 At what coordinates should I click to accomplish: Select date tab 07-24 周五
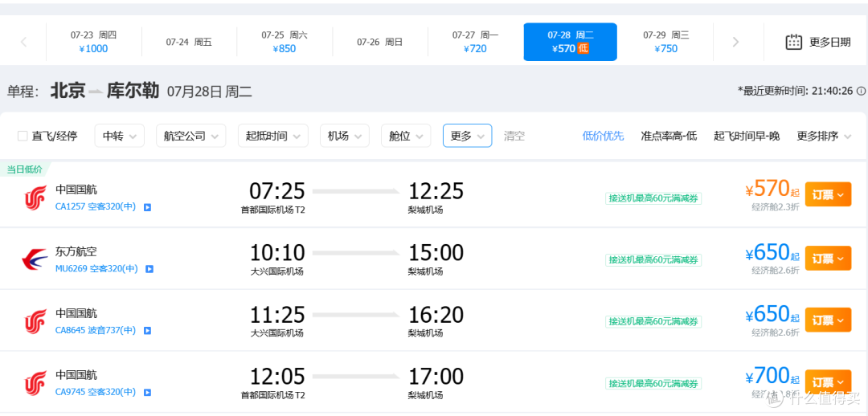[190, 42]
